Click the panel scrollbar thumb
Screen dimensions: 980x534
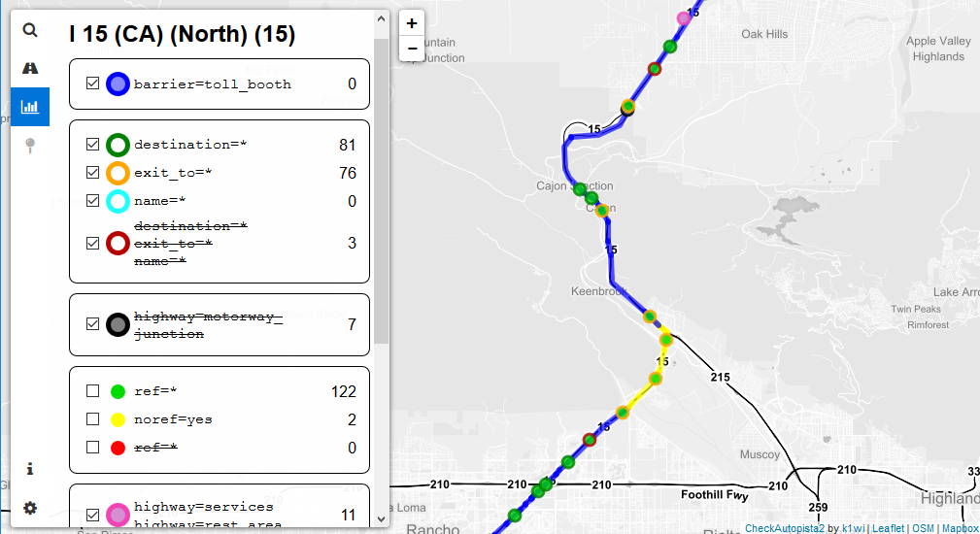pos(382,190)
